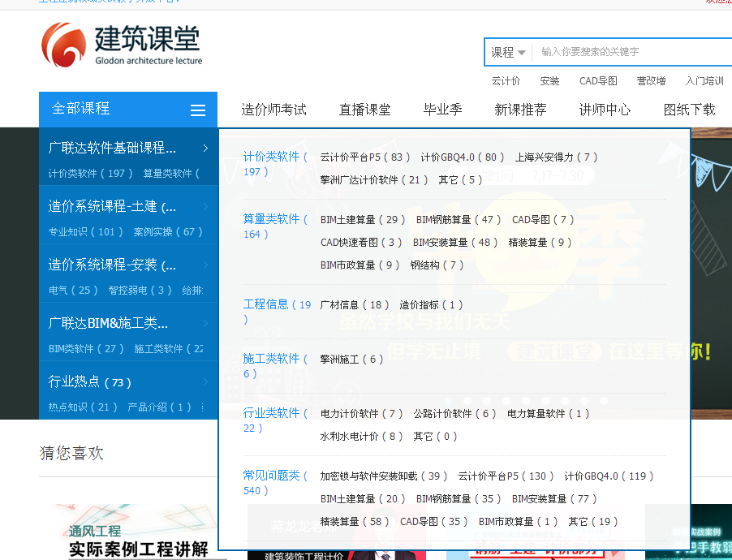This screenshot has height=560, width=732.
Task: Select BIM市政算量 (9) link
Action: click(360, 265)
